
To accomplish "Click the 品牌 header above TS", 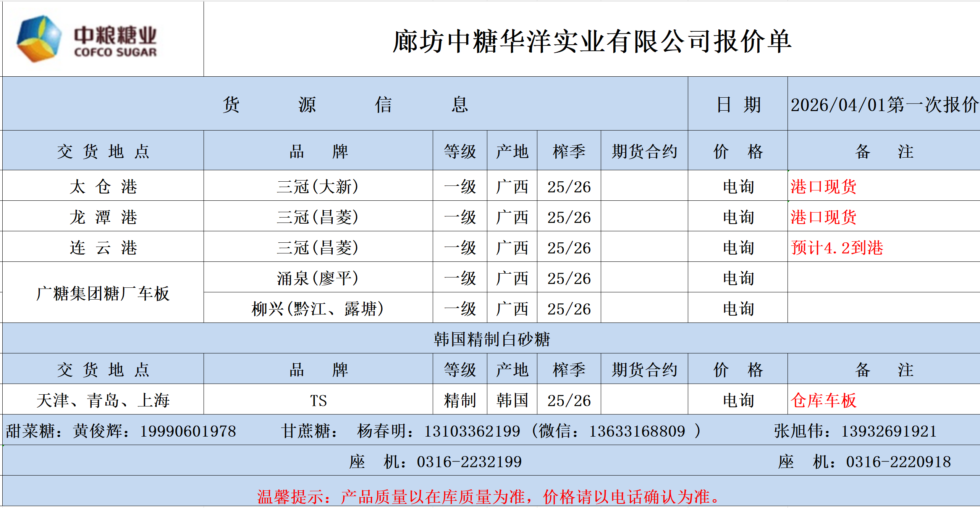I will pos(318,369).
